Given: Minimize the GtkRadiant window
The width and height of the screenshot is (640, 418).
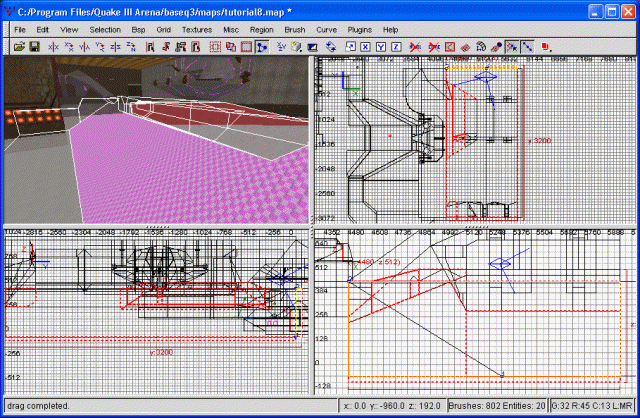Looking at the screenshot, I should pyautogui.click(x=596, y=11).
